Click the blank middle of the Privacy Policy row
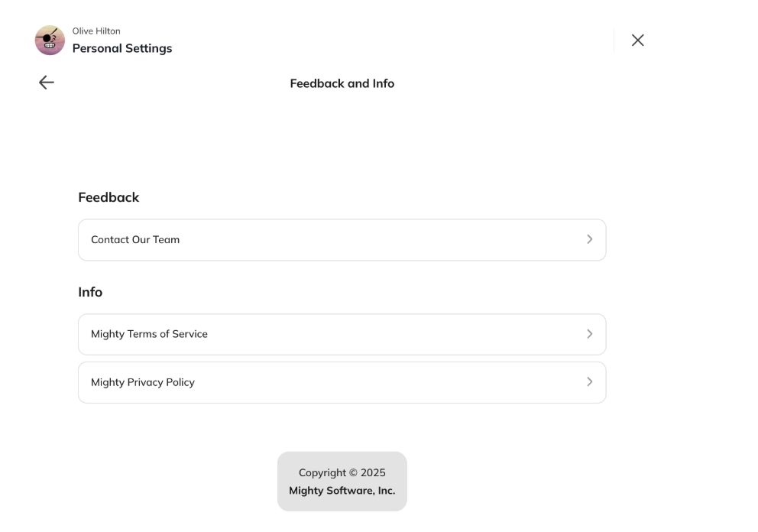 tap(382, 382)
